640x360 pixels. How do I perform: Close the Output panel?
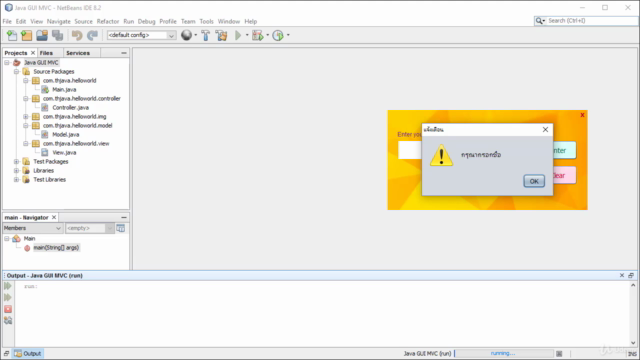pos(622,276)
